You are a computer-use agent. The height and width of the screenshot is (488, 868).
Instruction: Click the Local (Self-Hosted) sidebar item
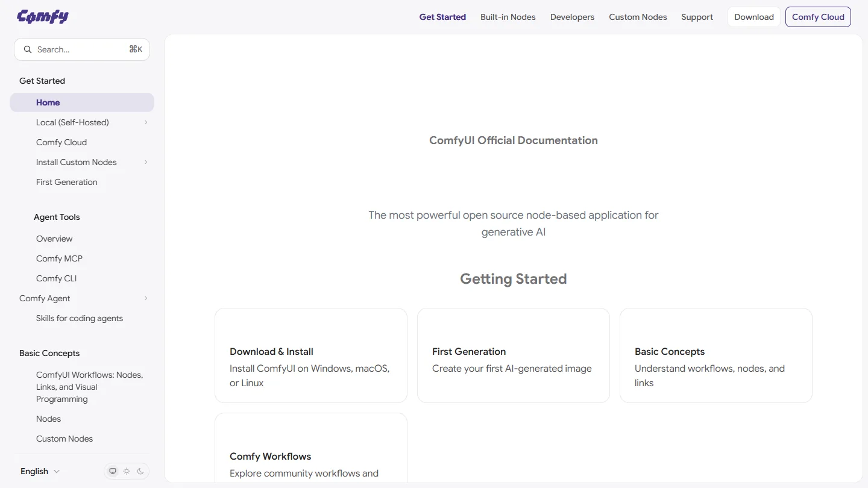(x=82, y=122)
